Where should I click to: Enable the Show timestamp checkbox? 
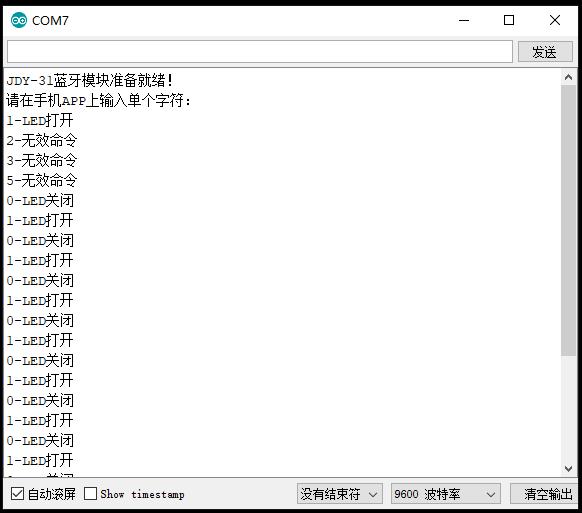coord(90,494)
